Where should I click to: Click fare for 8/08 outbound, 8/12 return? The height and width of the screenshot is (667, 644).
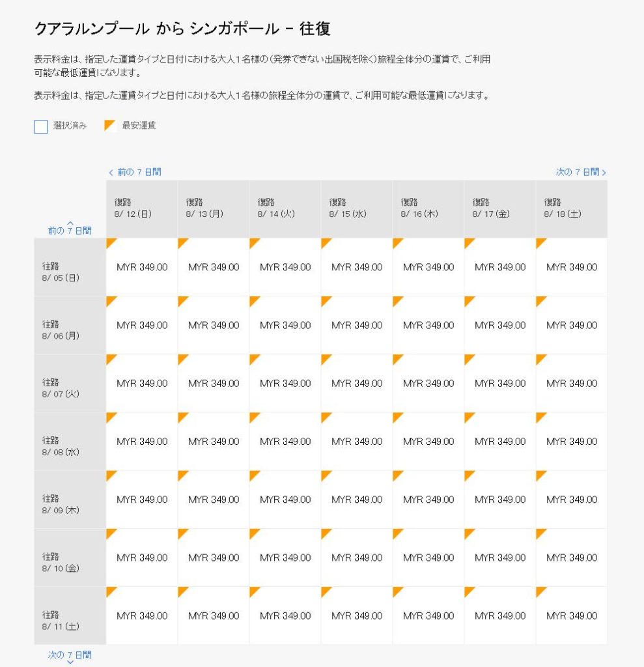[142, 442]
